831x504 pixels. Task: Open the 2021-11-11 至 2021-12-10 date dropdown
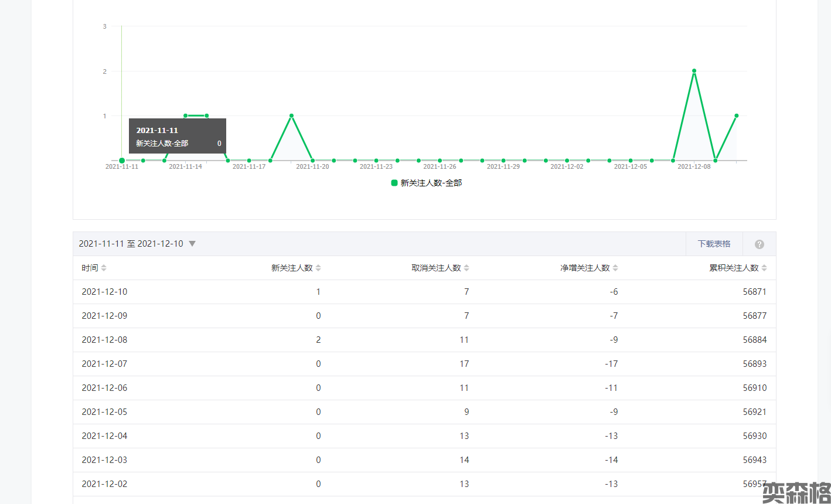(192, 244)
